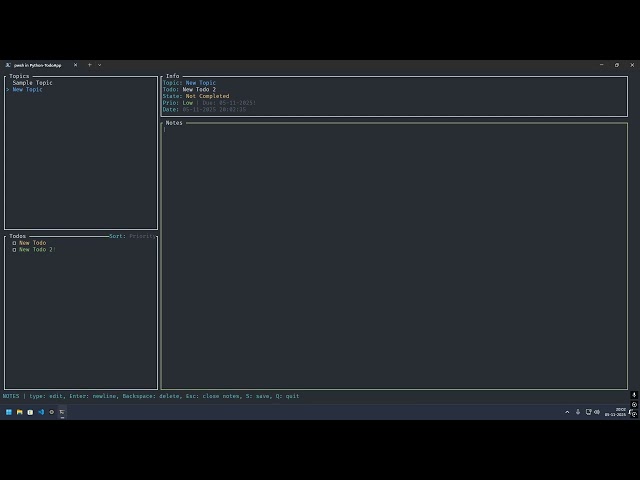The height and width of the screenshot is (480, 640).
Task: Open the taskbar clock and date
Action: (615, 412)
